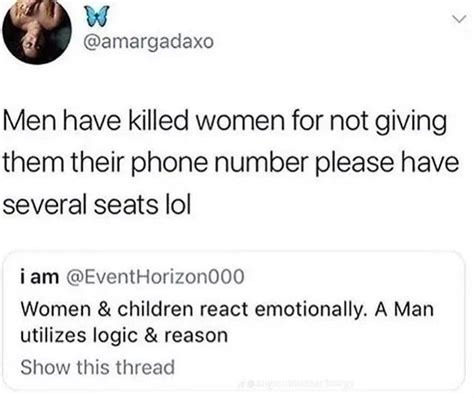
Task: Click "Show this thread" link
Action: coord(98,367)
